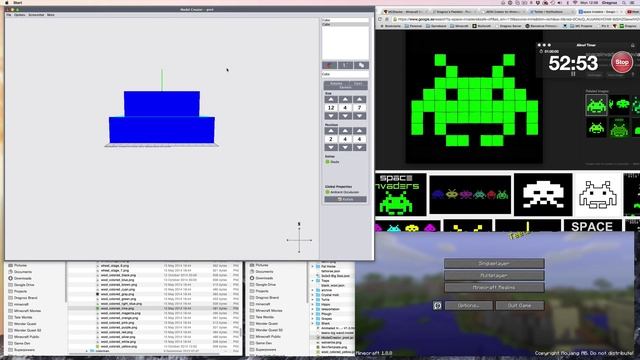
Task: Increase the Size X value showing 12
Action: tap(331, 100)
